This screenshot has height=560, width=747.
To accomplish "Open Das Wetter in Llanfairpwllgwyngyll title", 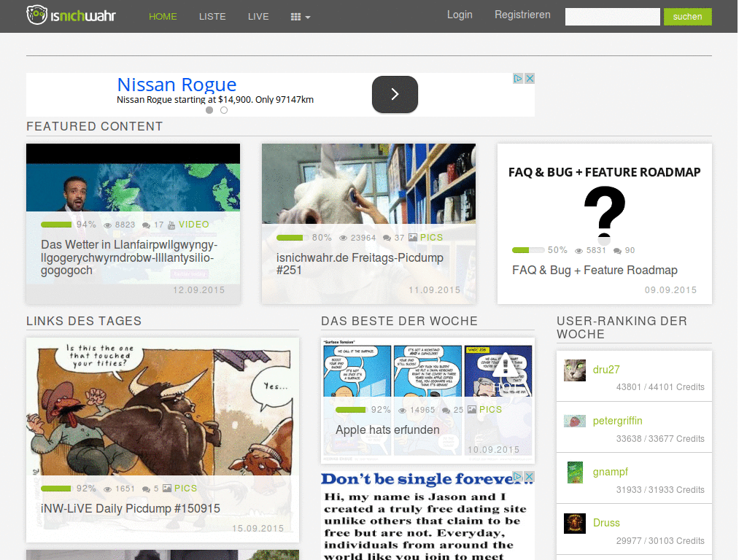I will [129, 257].
